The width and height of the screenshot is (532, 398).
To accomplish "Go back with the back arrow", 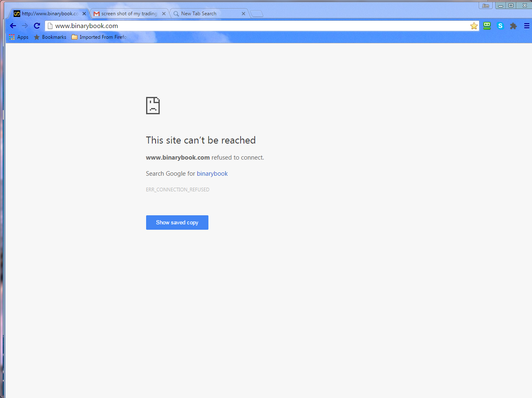I will [13, 26].
